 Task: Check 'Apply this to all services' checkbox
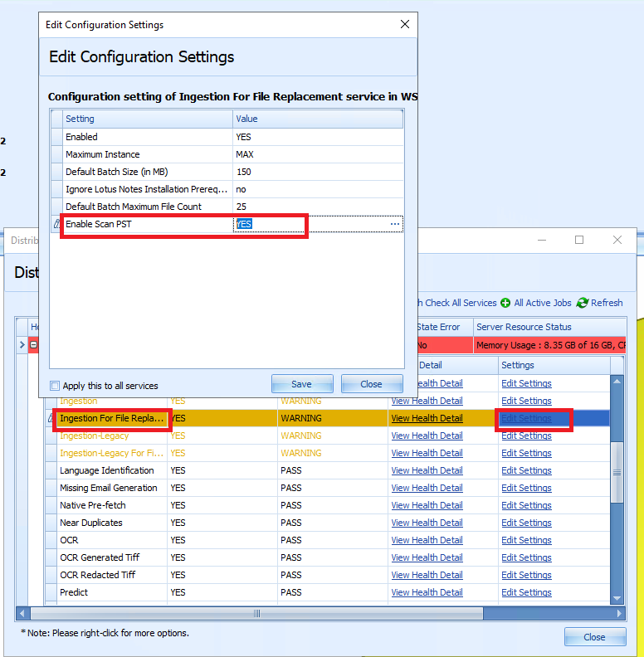click(x=55, y=386)
